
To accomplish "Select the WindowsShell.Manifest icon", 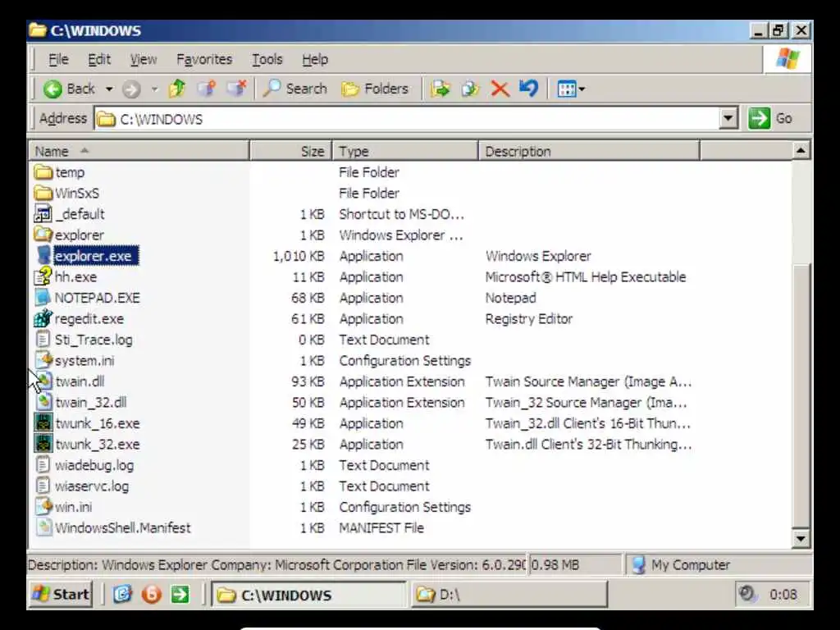I will click(x=43, y=527).
